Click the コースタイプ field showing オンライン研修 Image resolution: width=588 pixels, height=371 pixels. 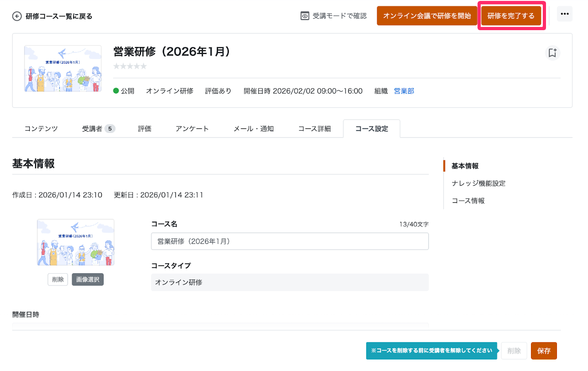pyautogui.click(x=290, y=282)
